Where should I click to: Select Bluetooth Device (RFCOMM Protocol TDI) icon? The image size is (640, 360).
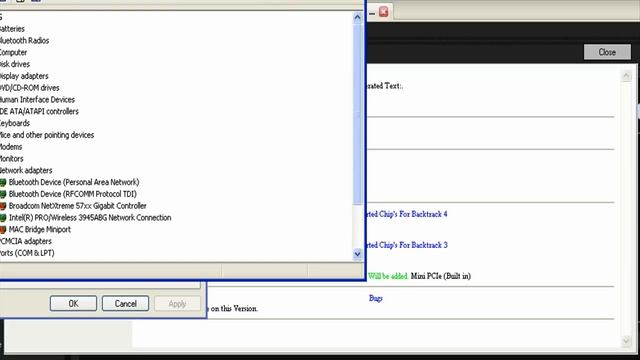pos(3,194)
